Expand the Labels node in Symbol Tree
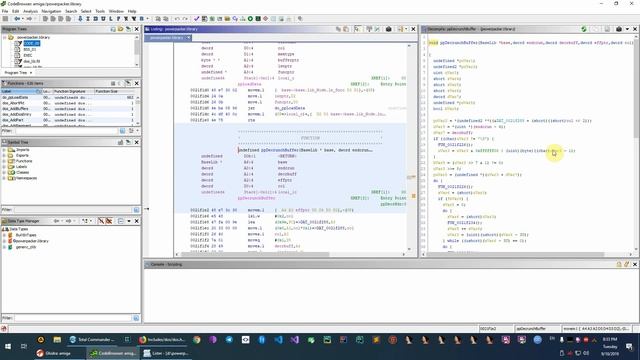This screenshot has height=360, width=640. [x=4, y=167]
